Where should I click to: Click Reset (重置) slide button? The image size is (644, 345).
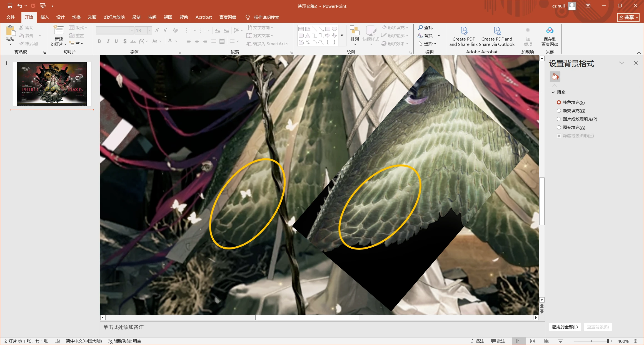coord(77,36)
